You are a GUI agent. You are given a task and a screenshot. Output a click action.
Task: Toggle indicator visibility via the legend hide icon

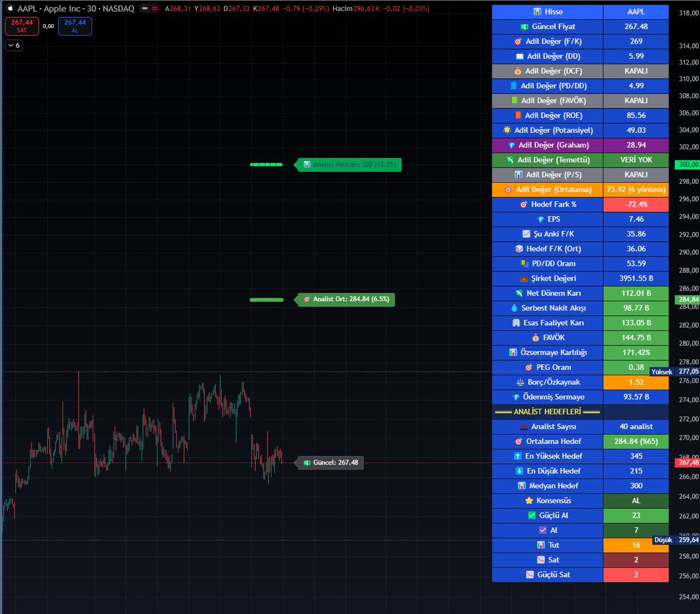tap(145, 9)
